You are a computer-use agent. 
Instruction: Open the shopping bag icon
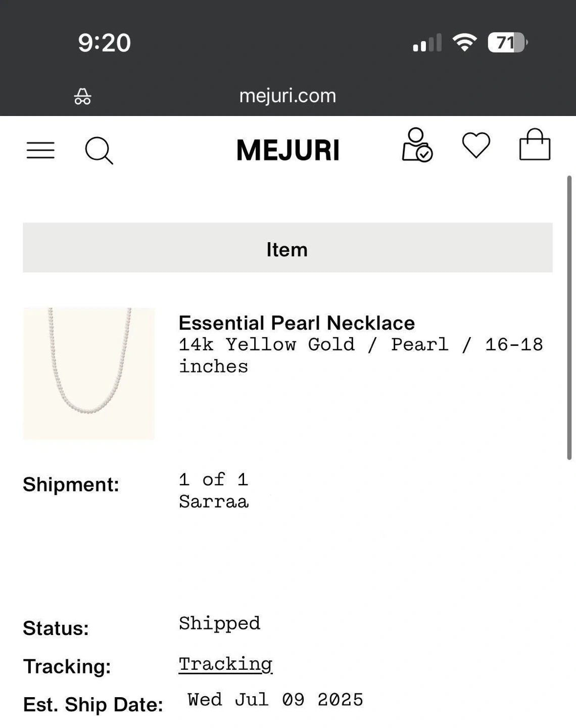535,145
